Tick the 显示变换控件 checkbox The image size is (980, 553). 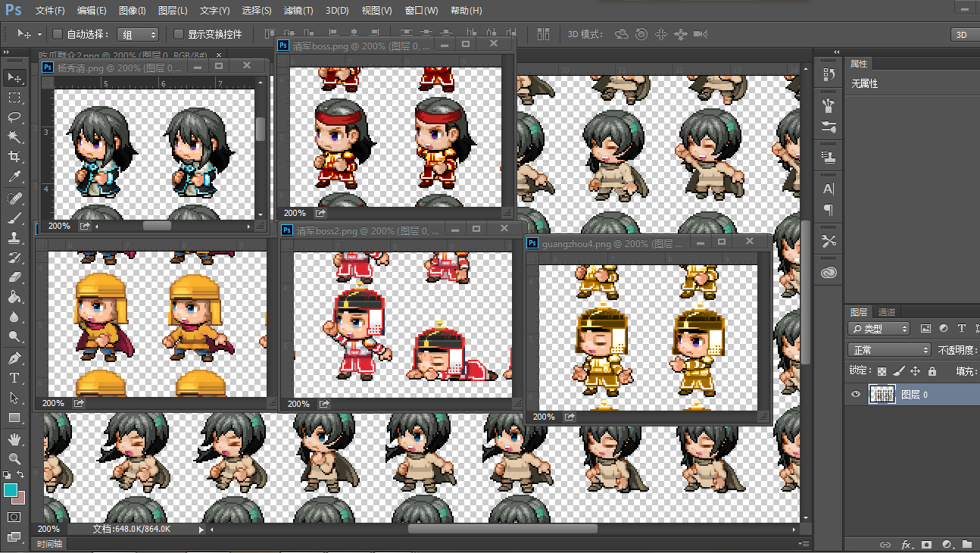pos(179,34)
